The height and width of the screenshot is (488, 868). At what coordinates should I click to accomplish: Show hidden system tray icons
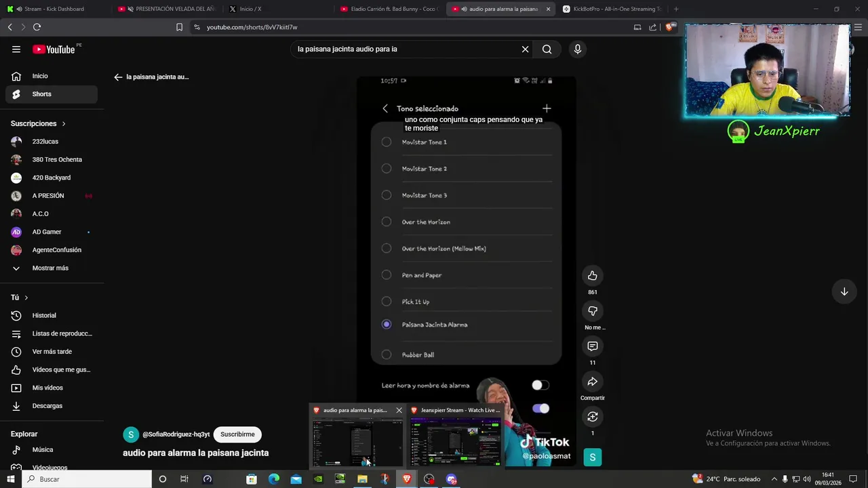(774, 479)
